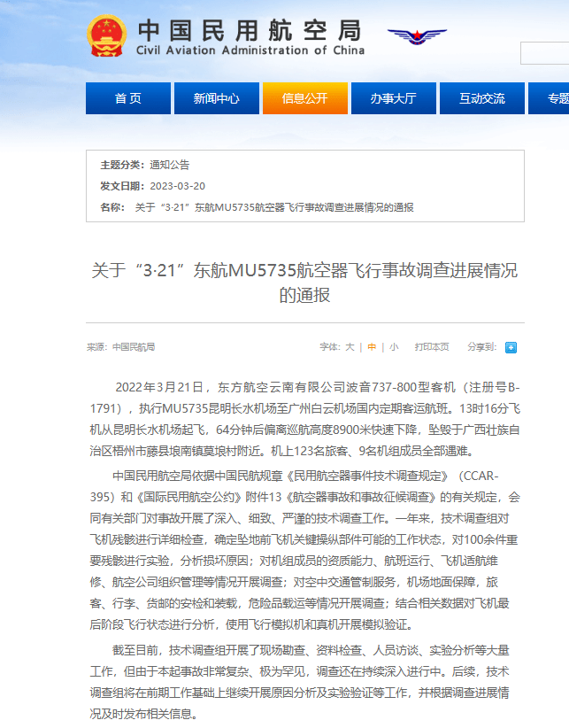The width and height of the screenshot is (569, 728).
Task: Open the 办事大厅 tab
Action: [394, 98]
